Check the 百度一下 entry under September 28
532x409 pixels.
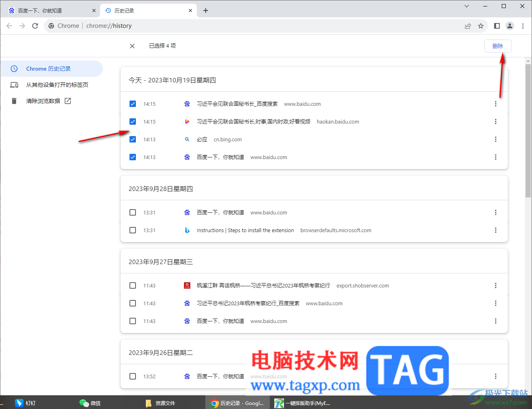(x=133, y=212)
